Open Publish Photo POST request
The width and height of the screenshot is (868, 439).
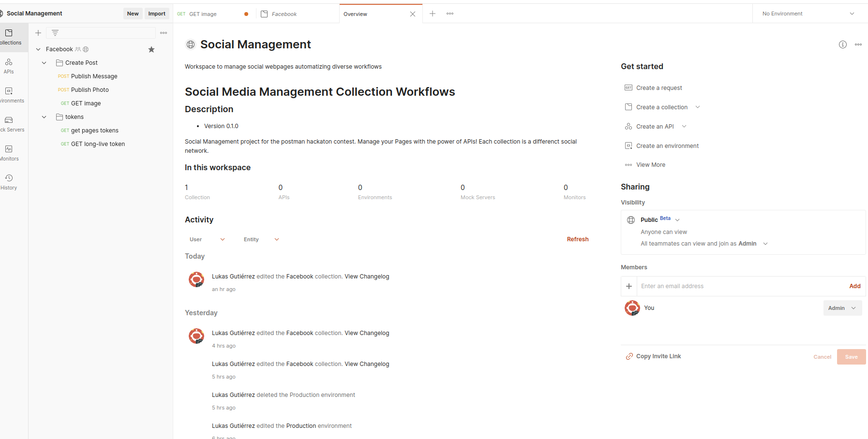click(x=90, y=90)
